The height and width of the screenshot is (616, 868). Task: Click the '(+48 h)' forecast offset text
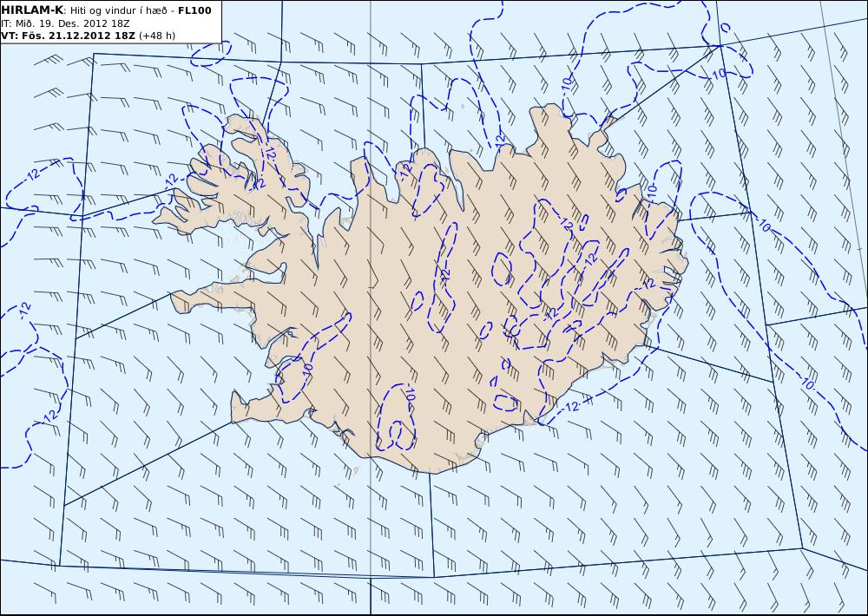157,36
